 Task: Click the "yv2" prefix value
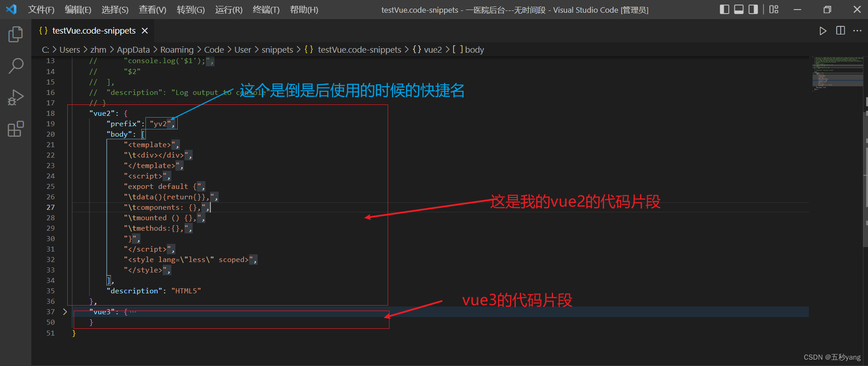(160, 124)
